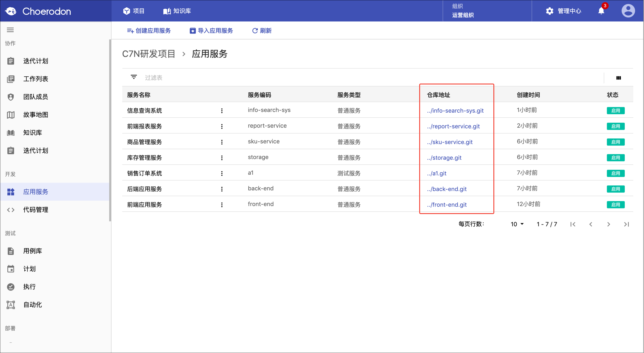
Task: Open the user avatar icon
Action: (628, 11)
